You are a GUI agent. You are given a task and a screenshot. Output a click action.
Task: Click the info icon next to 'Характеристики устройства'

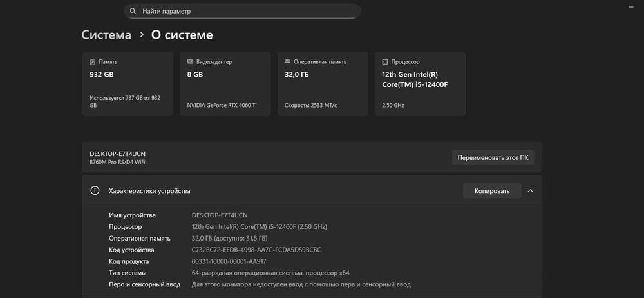coord(95,190)
